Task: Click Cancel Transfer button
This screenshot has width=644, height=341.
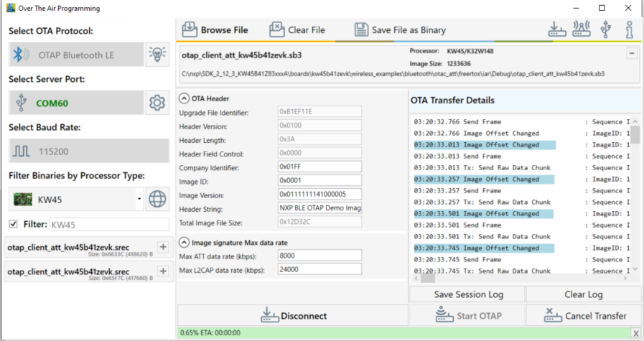Action: tap(584, 315)
